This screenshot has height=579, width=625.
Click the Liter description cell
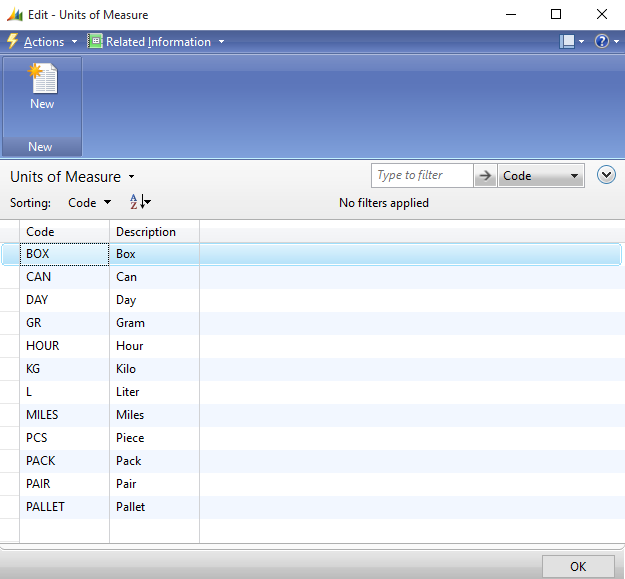tap(155, 392)
